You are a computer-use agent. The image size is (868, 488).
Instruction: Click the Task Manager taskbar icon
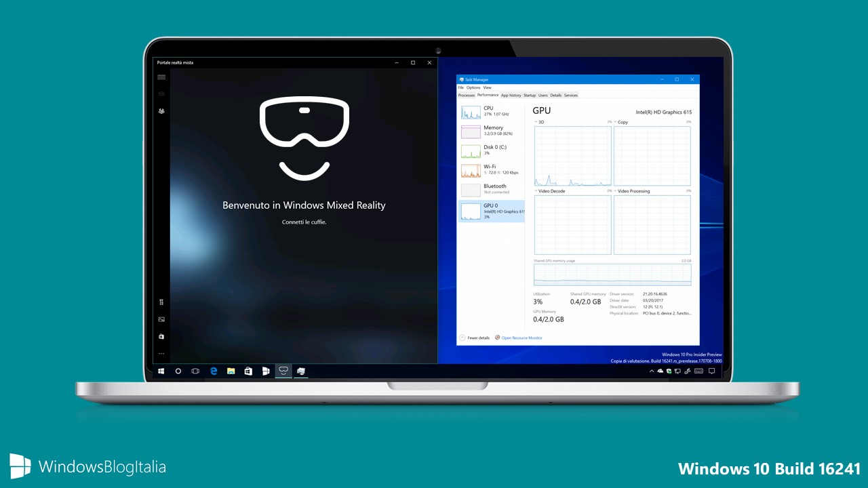click(301, 371)
